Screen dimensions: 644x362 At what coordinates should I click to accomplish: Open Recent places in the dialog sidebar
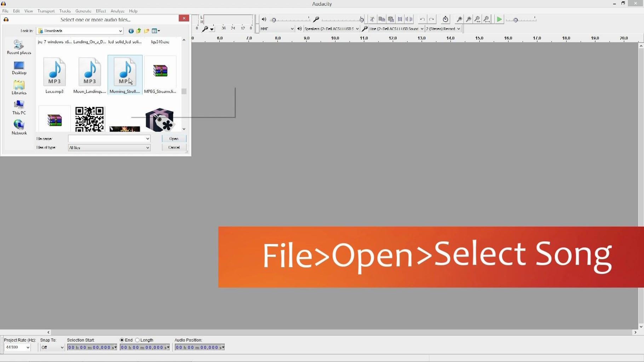[x=19, y=47]
